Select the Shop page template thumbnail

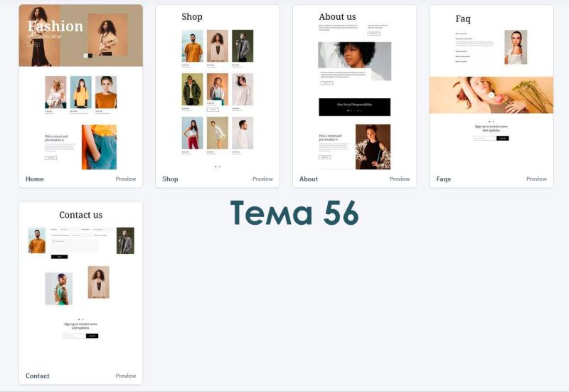(x=218, y=87)
